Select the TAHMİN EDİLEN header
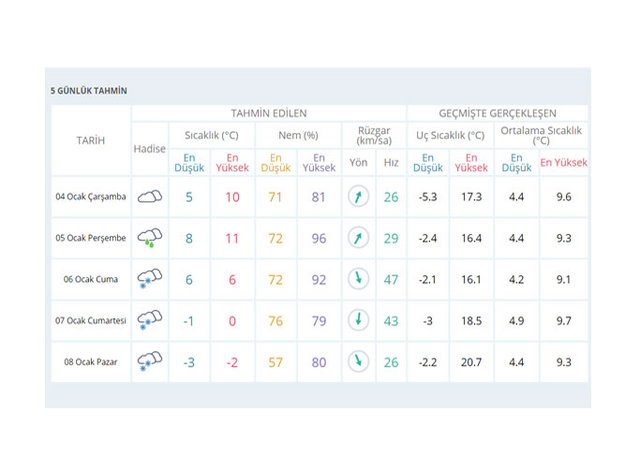Image resolution: width=640 pixels, height=455 pixels. tap(268, 113)
